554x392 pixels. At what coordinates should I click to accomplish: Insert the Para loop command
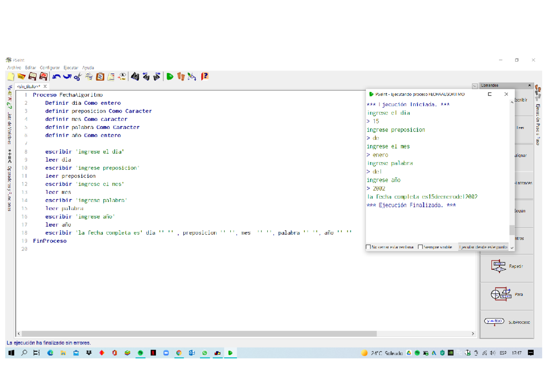(506, 294)
